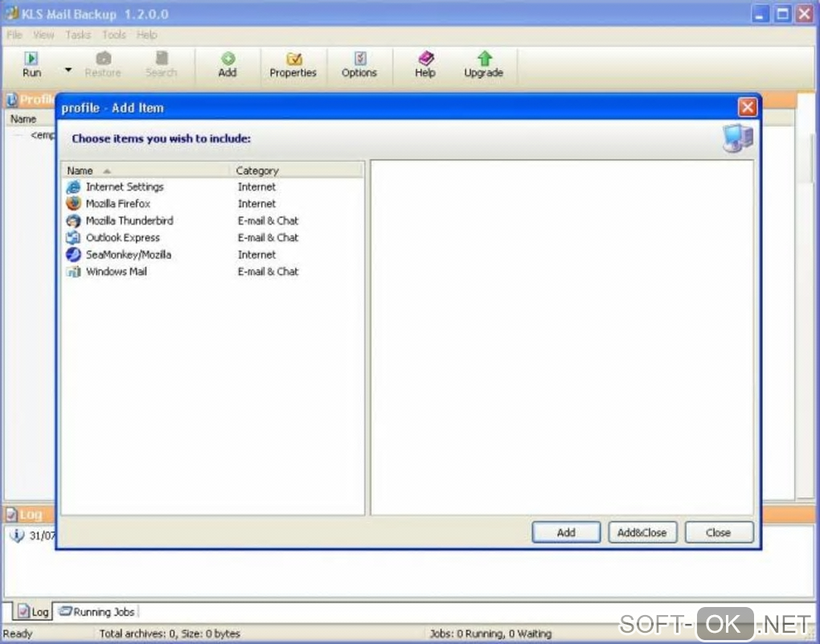
Task: Click the Jobs running status bar text
Action: click(490, 634)
